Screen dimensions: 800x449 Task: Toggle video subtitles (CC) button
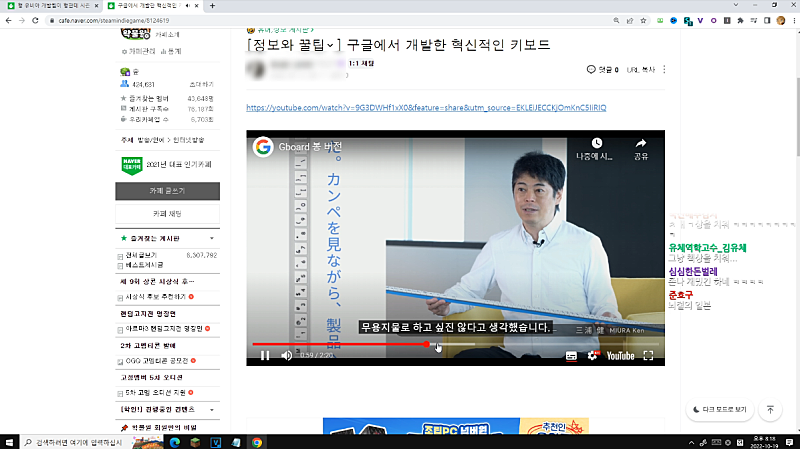(571, 356)
